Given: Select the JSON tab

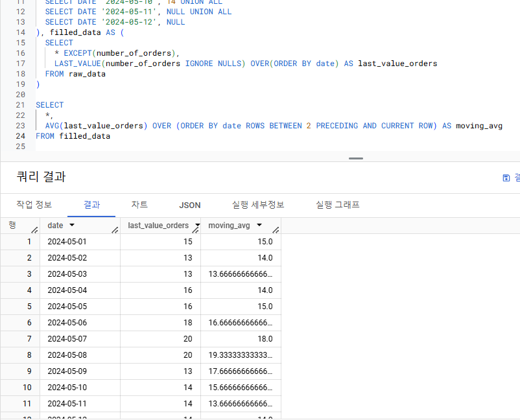Looking at the screenshot, I should pyautogui.click(x=190, y=205).
